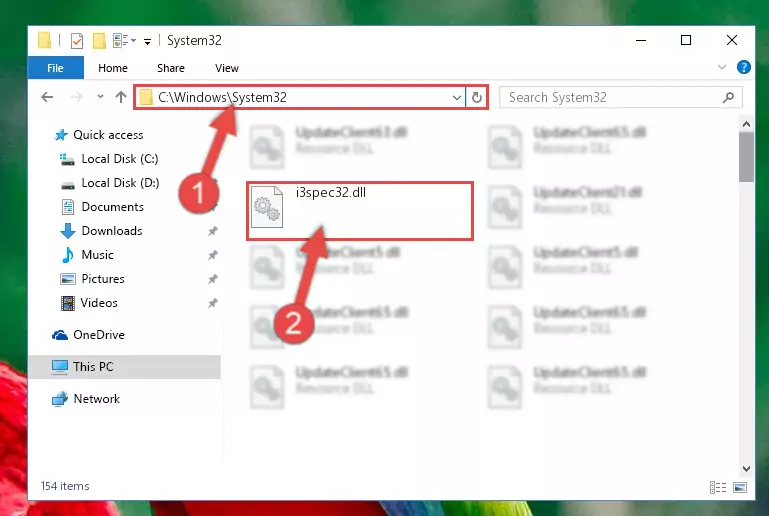Click the Back navigation arrow
The height and width of the screenshot is (516, 769).
coord(47,97)
